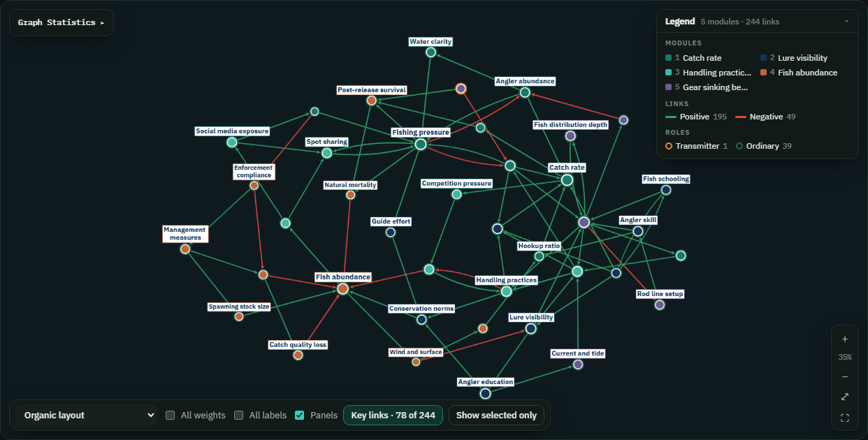Image resolution: width=868 pixels, height=440 pixels.
Task: Select the Conservation norms node
Action: pos(421,319)
